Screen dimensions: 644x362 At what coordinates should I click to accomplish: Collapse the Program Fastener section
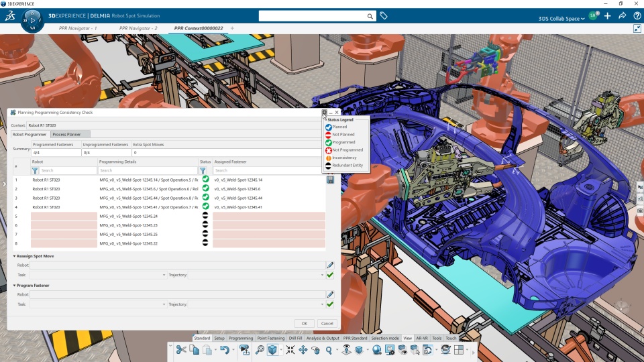[14, 286]
